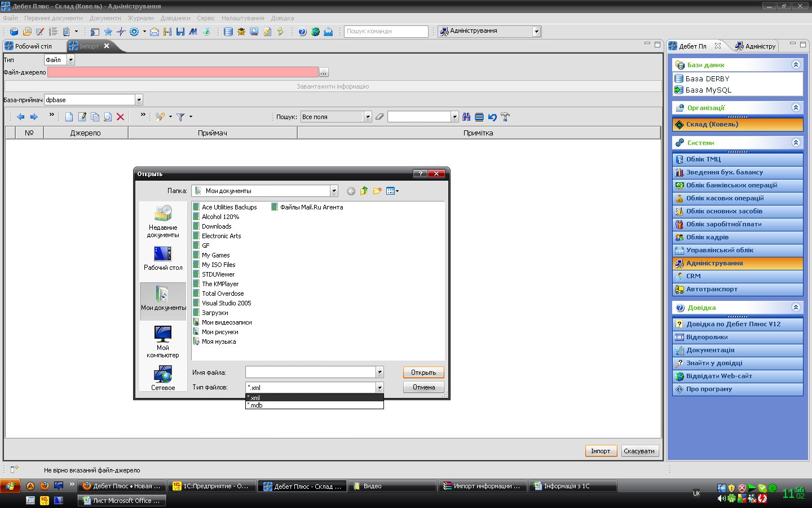Click the Файл-джерело pink input field
Viewport: 812px width, 508px height.
point(183,72)
